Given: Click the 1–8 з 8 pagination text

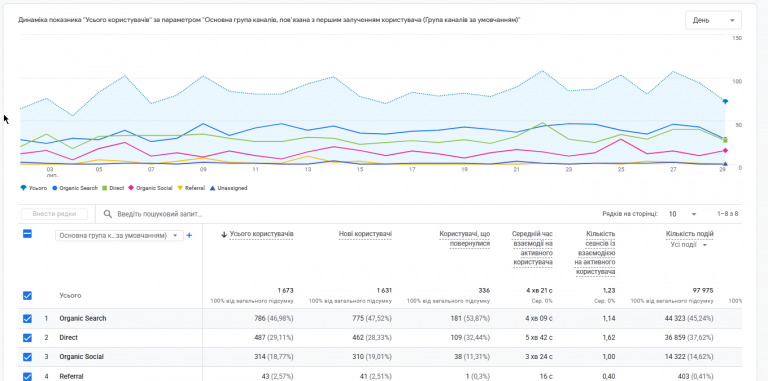Looking at the screenshot, I should 727,214.
